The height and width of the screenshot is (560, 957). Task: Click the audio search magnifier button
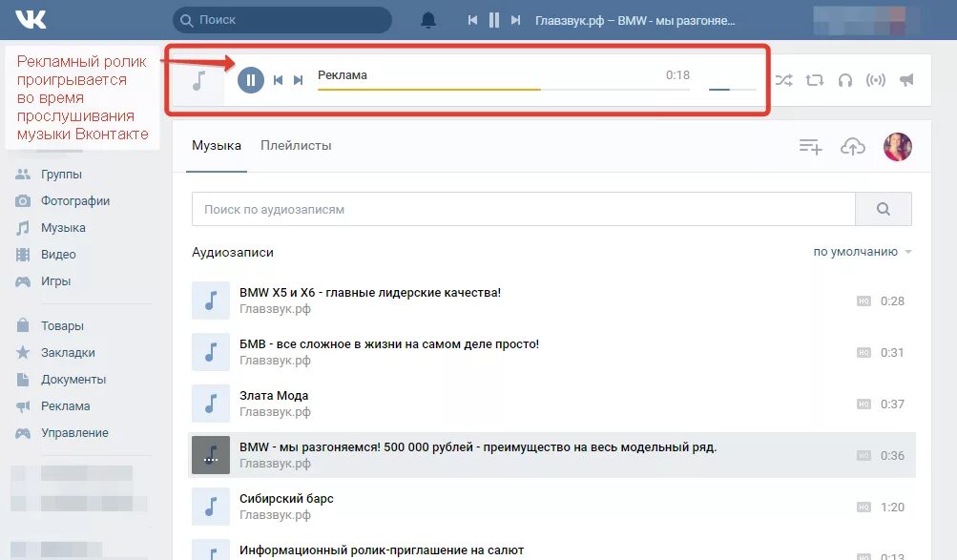pyautogui.click(x=884, y=209)
